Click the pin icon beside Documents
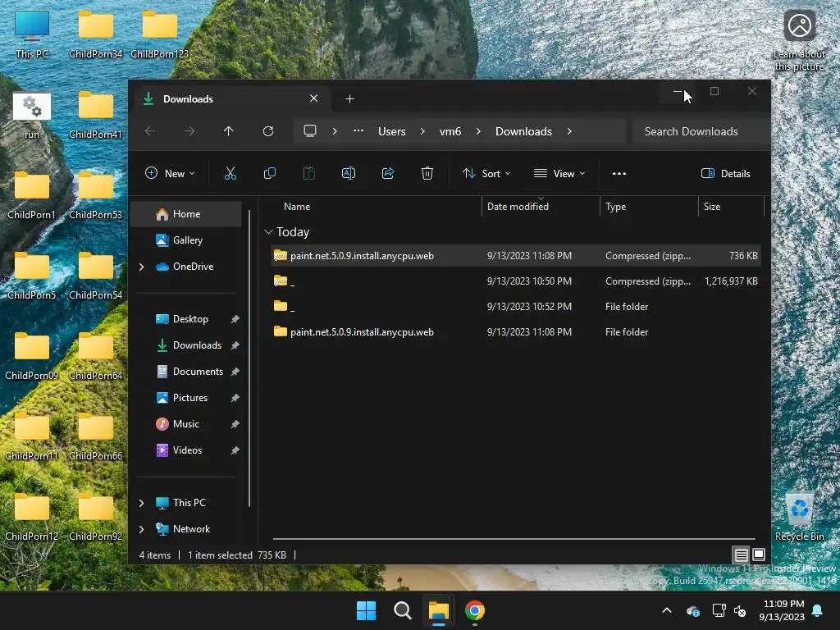Image resolution: width=840 pixels, height=630 pixels. (x=235, y=372)
